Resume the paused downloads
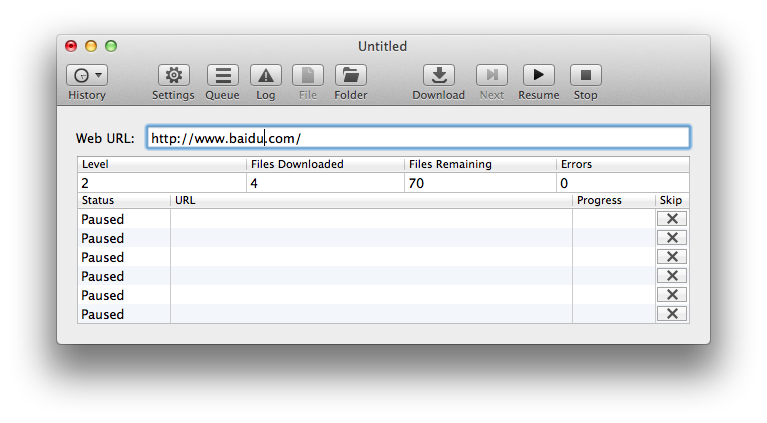 point(539,75)
